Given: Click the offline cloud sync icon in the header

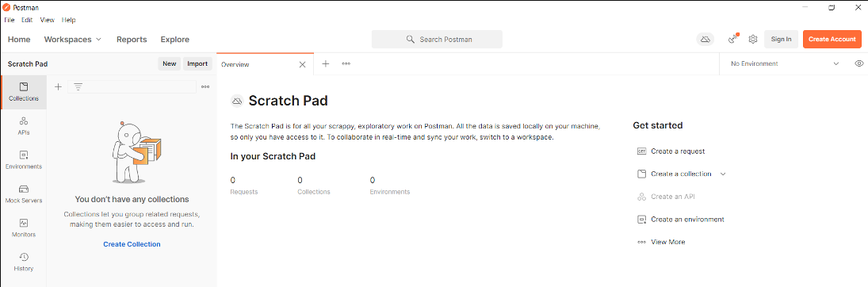Looking at the screenshot, I should pyautogui.click(x=705, y=40).
